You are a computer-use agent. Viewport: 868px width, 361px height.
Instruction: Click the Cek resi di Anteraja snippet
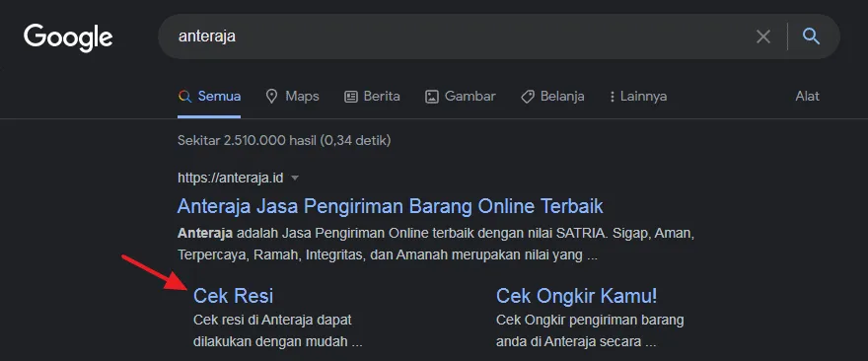(x=277, y=330)
